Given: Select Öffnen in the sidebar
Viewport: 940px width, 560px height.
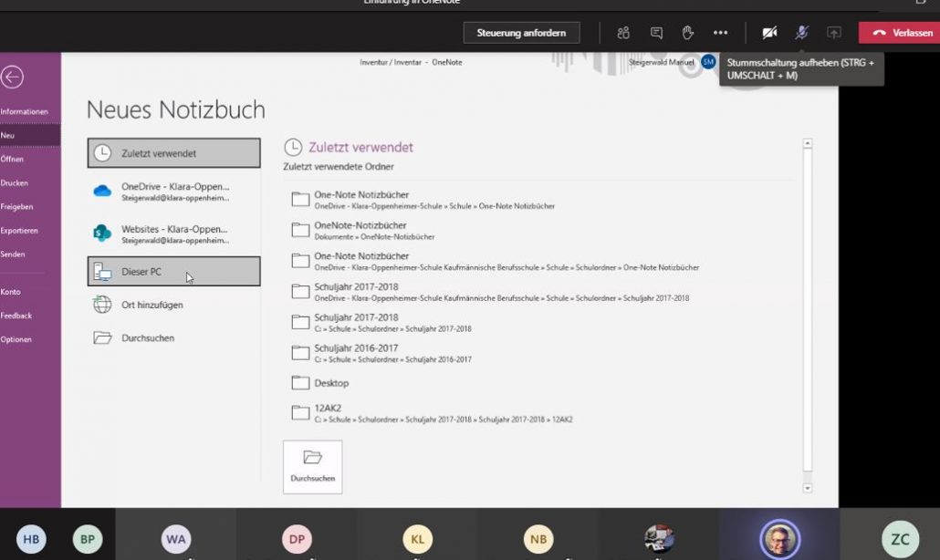Looking at the screenshot, I should click(30, 159).
